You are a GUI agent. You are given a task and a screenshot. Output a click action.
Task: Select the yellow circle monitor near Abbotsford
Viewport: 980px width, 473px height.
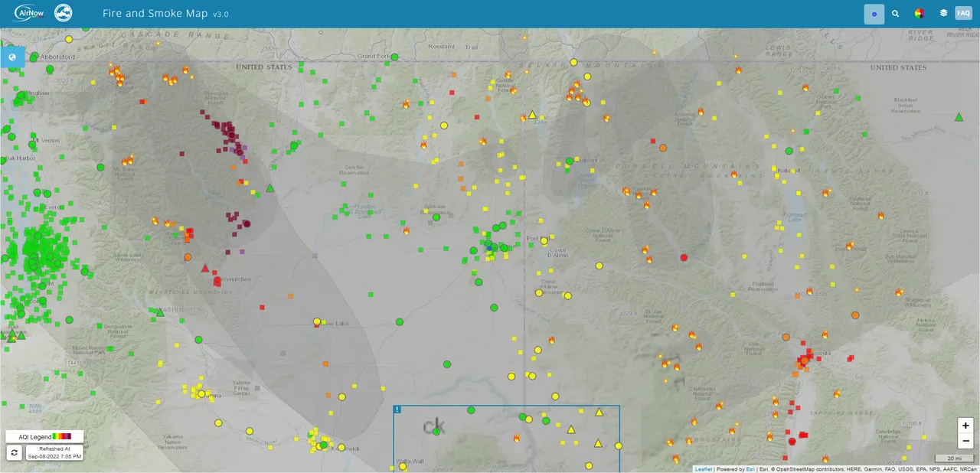coord(69,39)
